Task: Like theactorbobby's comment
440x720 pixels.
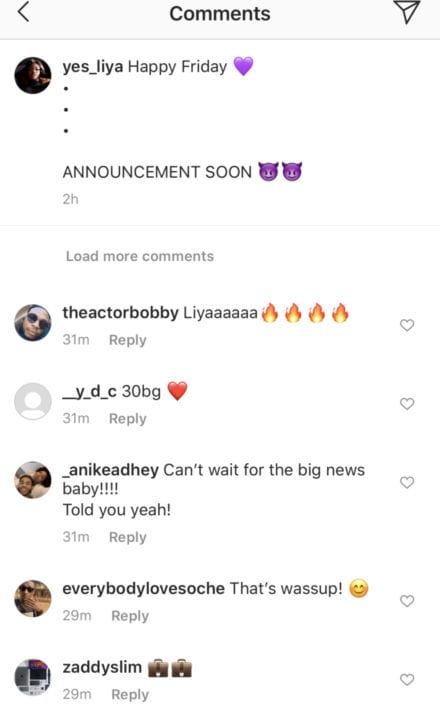Action: point(407,325)
